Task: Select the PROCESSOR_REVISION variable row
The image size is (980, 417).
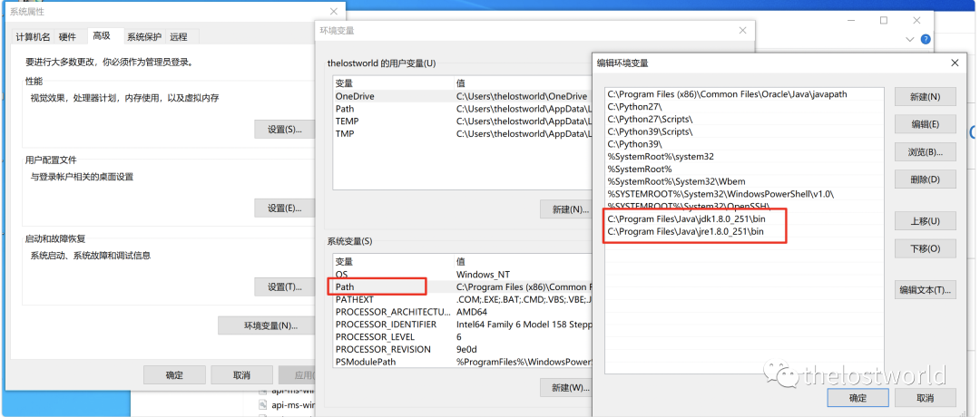Action: 463,350
